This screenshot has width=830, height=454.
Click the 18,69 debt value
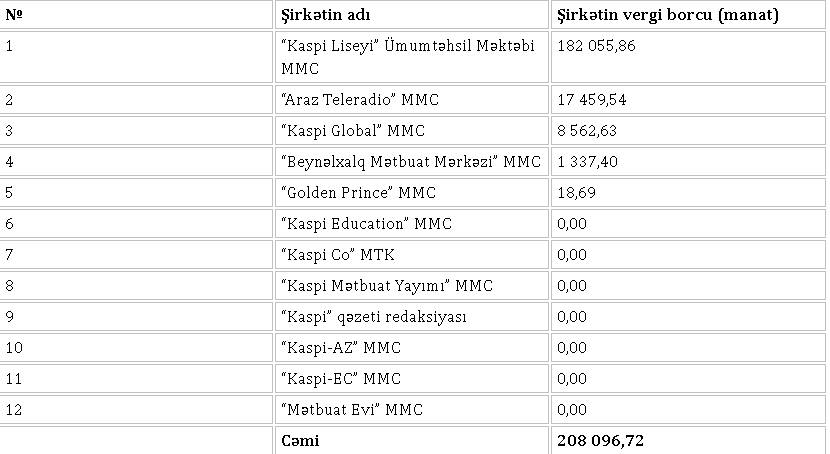pos(576,193)
